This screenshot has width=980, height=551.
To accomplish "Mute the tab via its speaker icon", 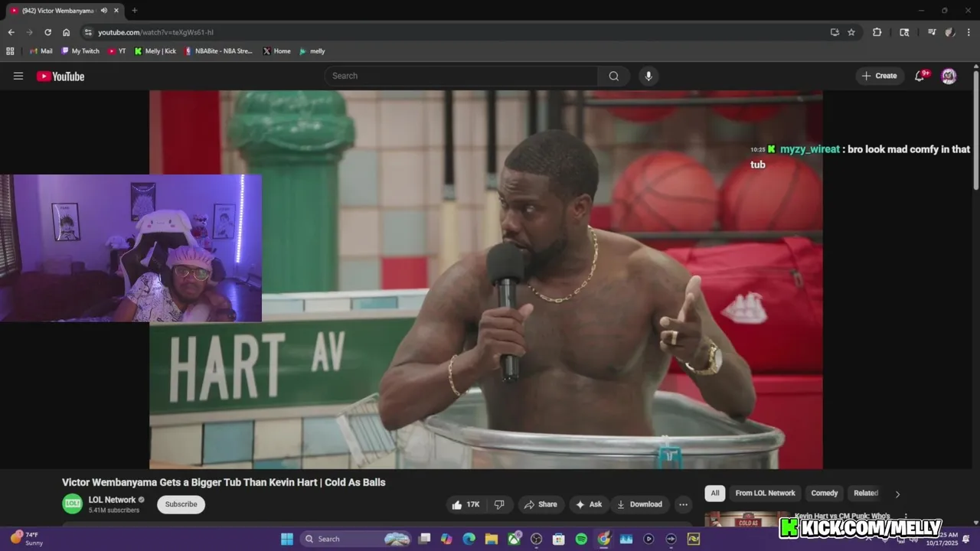I will (103, 11).
